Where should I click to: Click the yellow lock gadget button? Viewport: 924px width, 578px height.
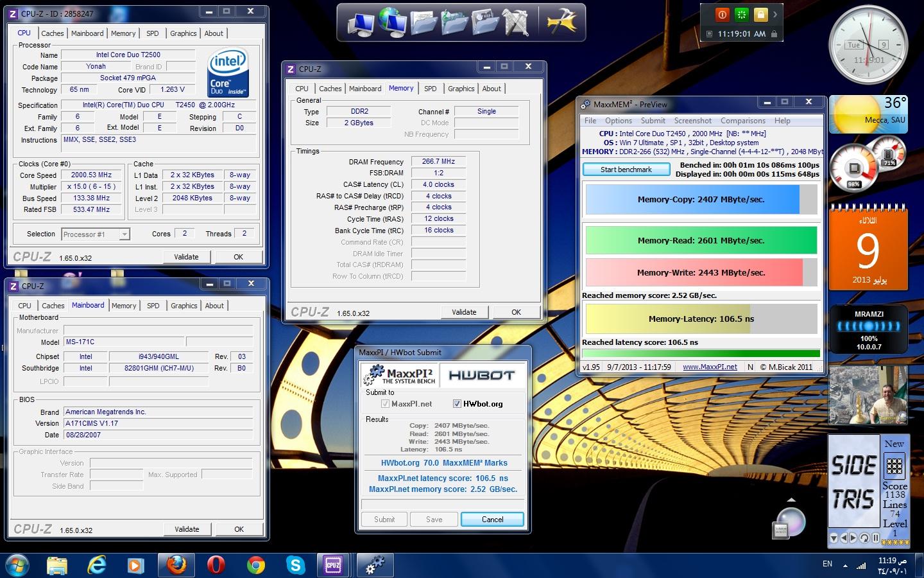[x=760, y=14]
